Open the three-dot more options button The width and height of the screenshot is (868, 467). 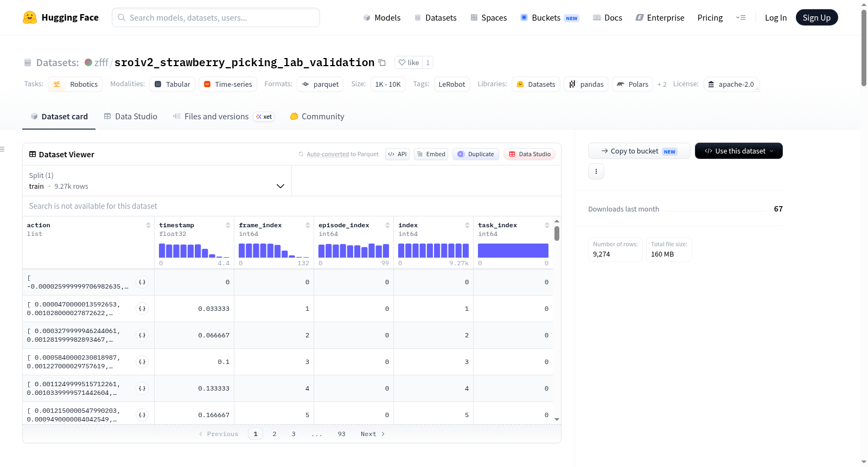[x=596, y=171]
